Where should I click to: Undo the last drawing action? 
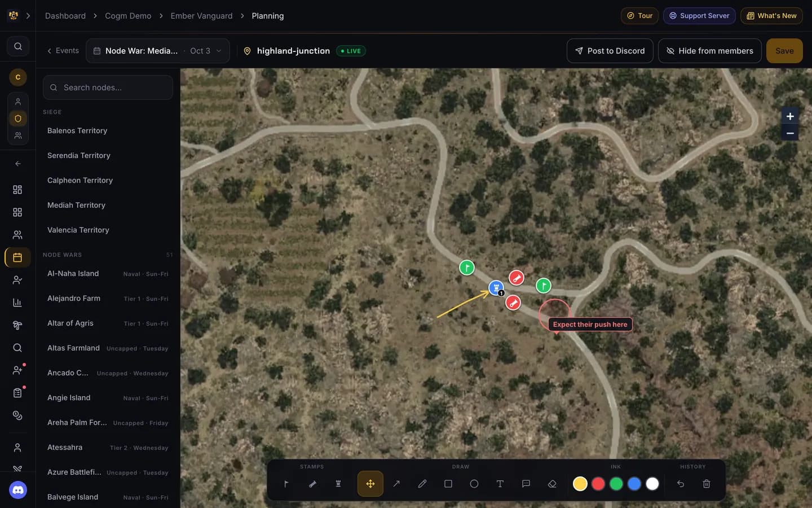click(681, 484)
